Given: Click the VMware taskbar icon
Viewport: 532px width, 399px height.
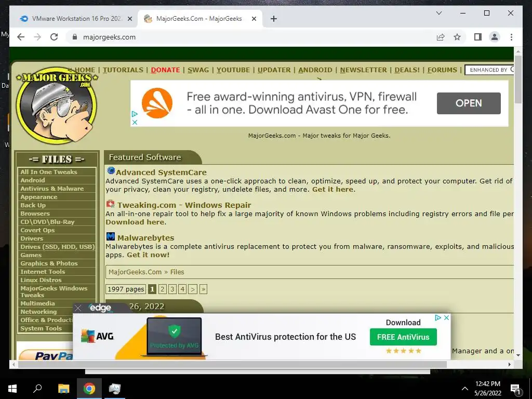Looking at the screenshot, I should coord(115,389).
